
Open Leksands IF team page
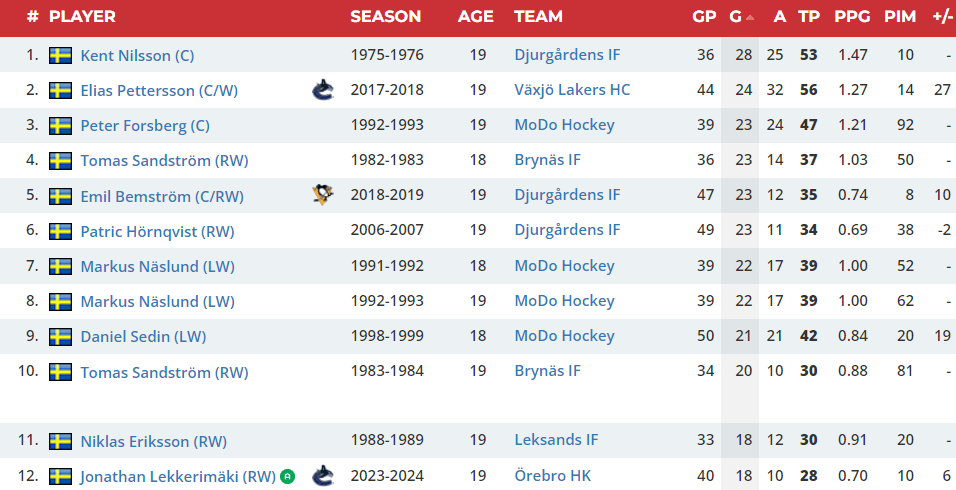coord(556,440)
